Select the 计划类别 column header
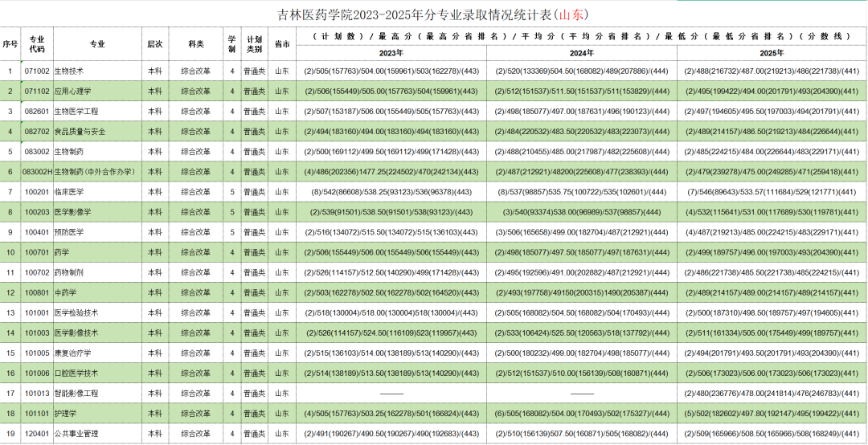Viewport: 868px width, 445px height. point(254,44)
